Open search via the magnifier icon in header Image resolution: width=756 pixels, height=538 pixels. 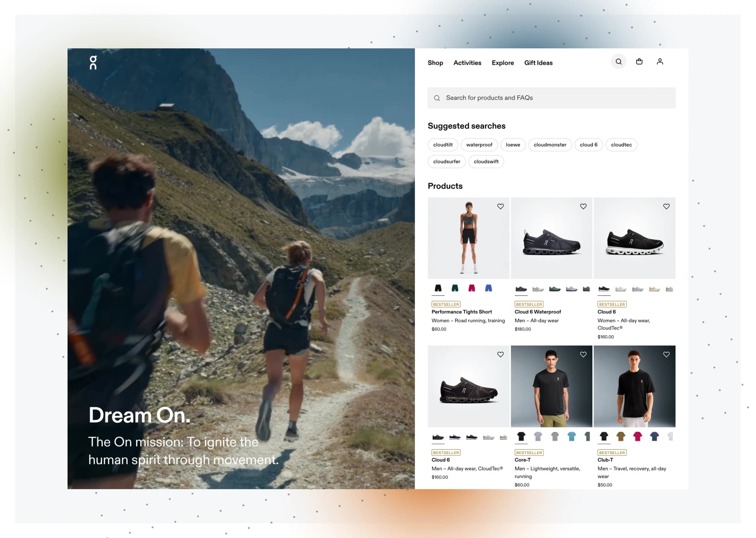click(x=618, y=61)
